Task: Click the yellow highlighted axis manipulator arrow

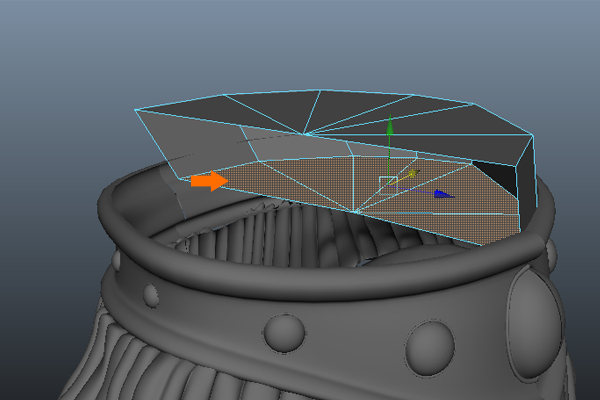Action: (x=414, y=174)
